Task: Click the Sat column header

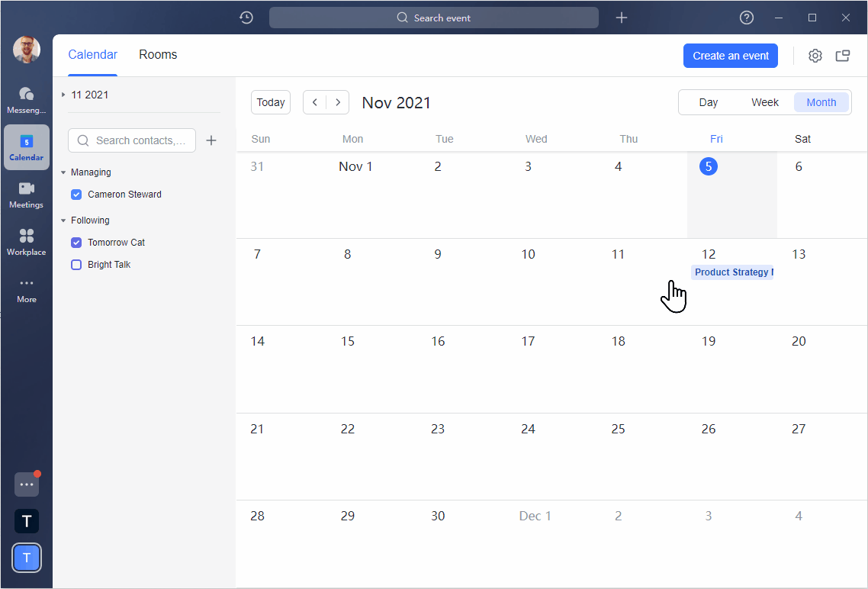Action: pyautogui.click(x=802, y=139)
